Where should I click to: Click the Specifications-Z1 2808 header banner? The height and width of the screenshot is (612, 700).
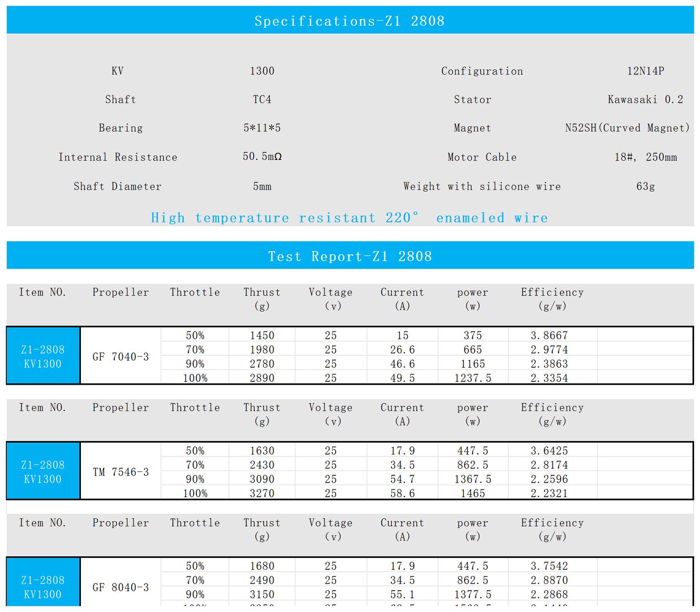point(350,20)
